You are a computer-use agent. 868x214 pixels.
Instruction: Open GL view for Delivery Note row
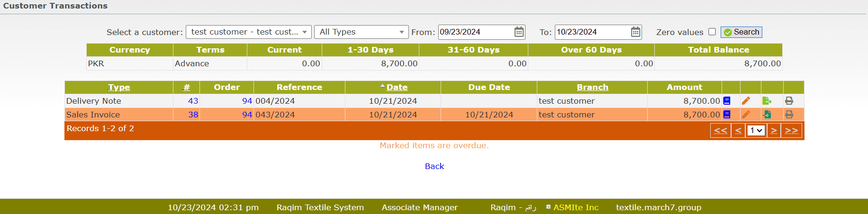(x=727, y=101)
